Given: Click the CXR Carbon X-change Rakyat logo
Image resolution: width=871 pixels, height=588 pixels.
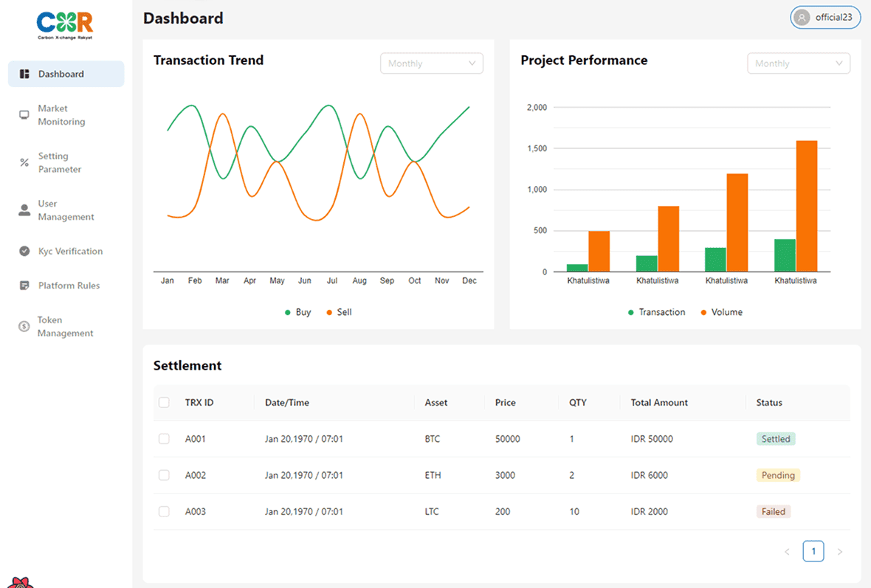Looking at the screenshot, I should 65,26.
